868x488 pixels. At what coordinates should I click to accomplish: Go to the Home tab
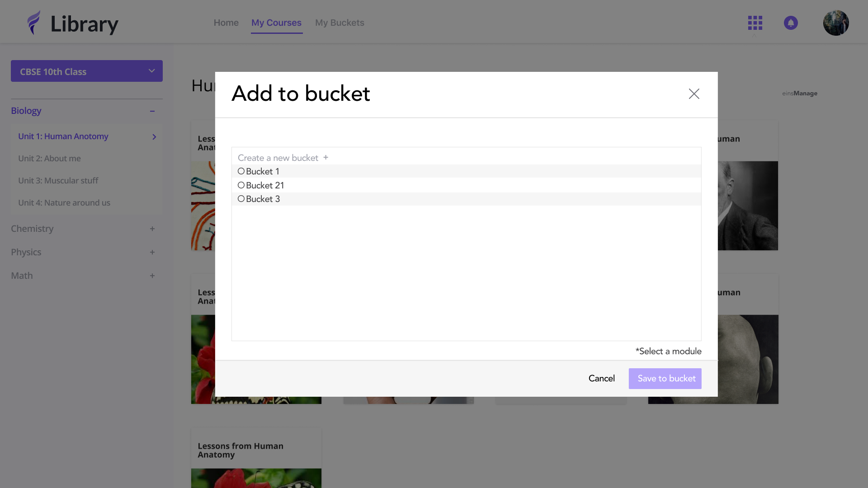point(226,23)
